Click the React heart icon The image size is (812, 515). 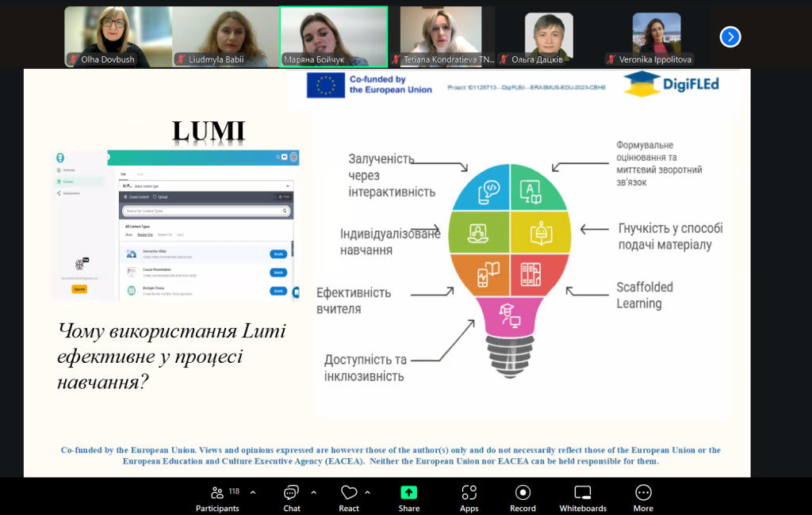click(x=349, y=497)
